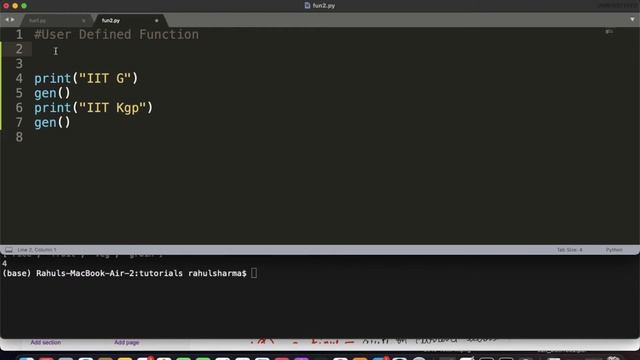This screenshot has width=640, height=360.
Task: Click Add section link in background window
Action: [46, 342]
